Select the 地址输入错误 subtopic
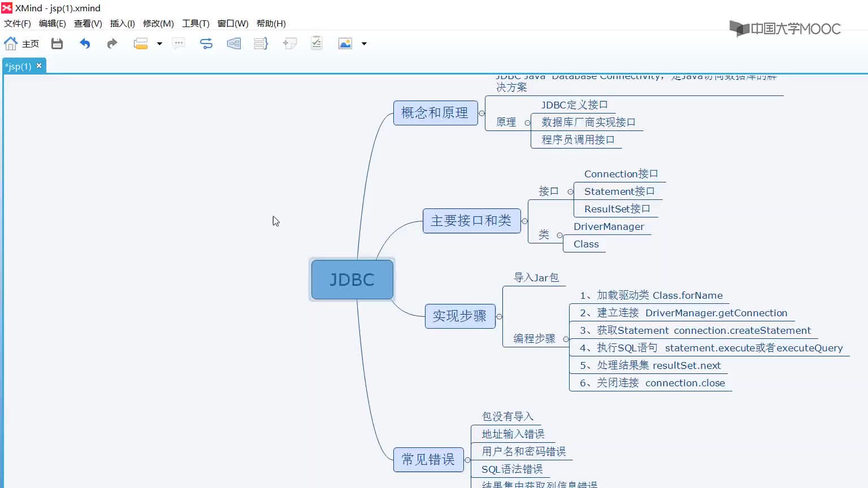The image size is (868, 488). click(x=513, y=434)
